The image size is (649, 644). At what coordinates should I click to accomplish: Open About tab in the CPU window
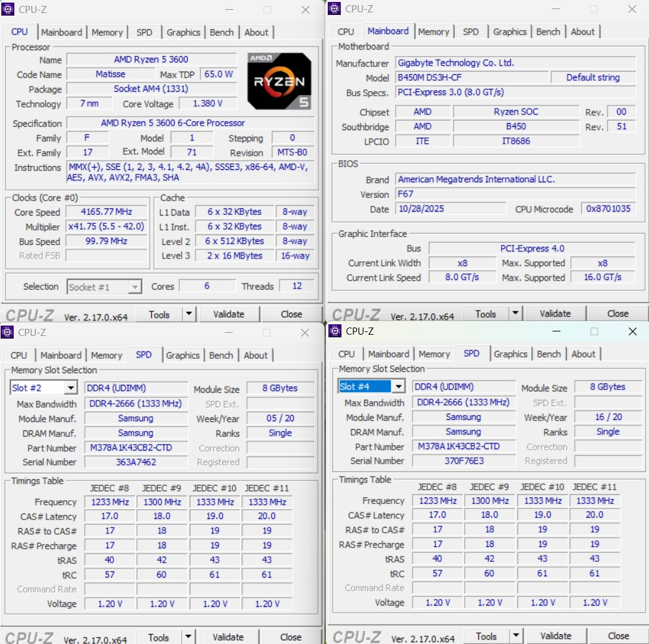(x=256, y=33)
